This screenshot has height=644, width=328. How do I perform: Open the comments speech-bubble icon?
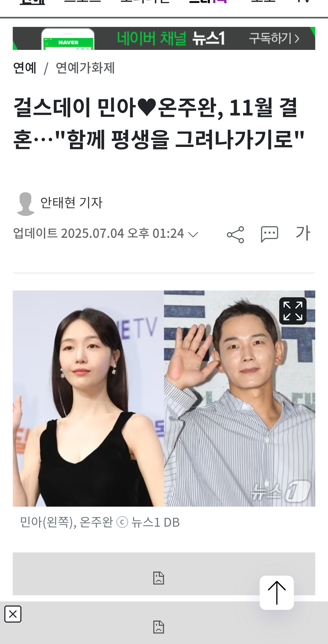point(269,234)
